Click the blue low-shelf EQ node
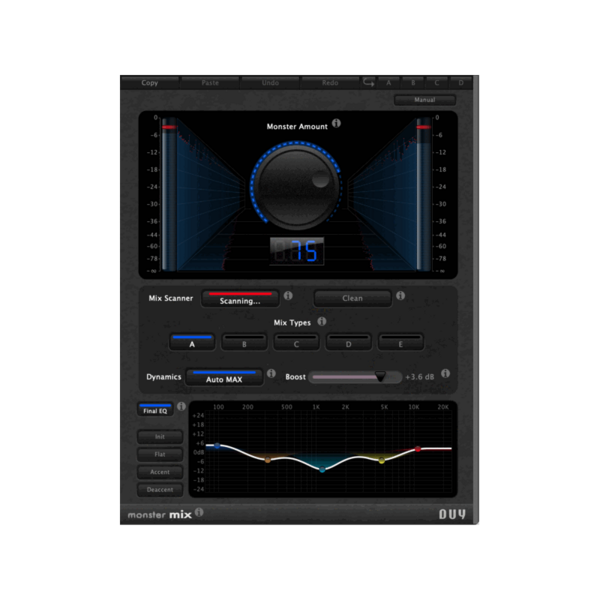600x600 pixels. pos(217,446)
